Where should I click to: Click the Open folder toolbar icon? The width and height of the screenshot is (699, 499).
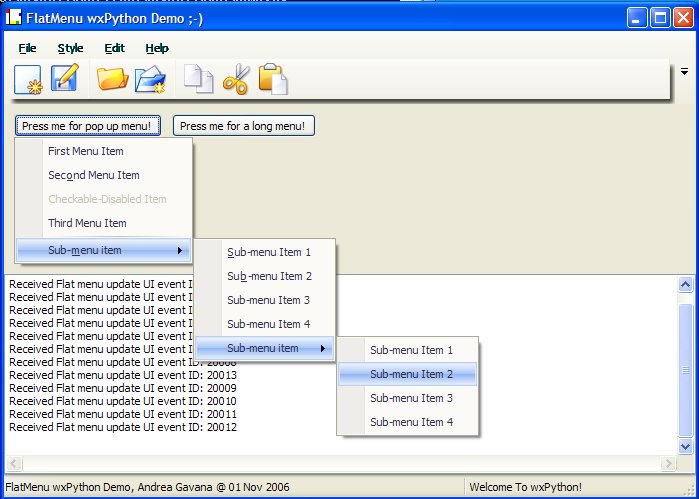[112, 79]
